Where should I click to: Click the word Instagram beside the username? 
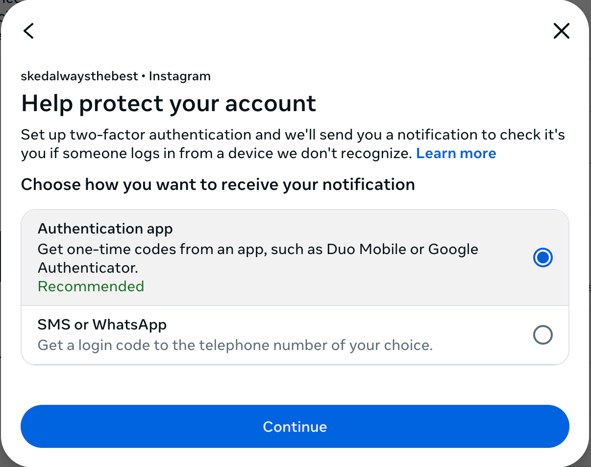tap(179, 76)
